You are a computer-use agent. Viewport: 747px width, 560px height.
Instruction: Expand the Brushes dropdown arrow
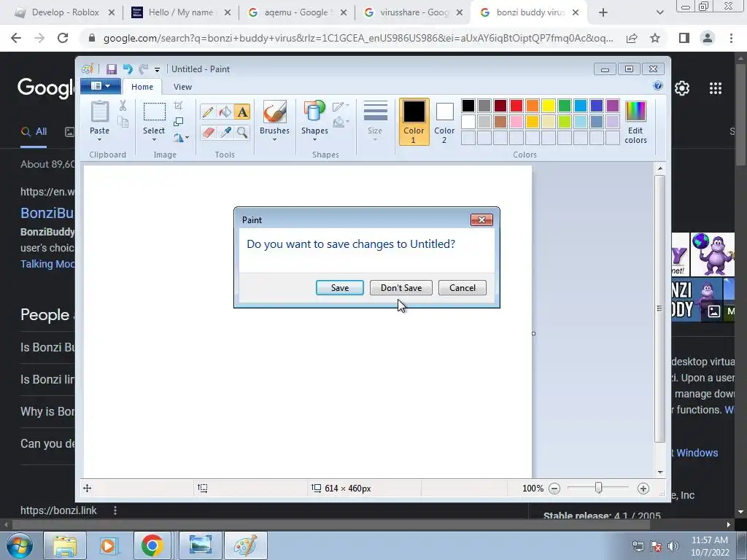click(x=274, y=139)
